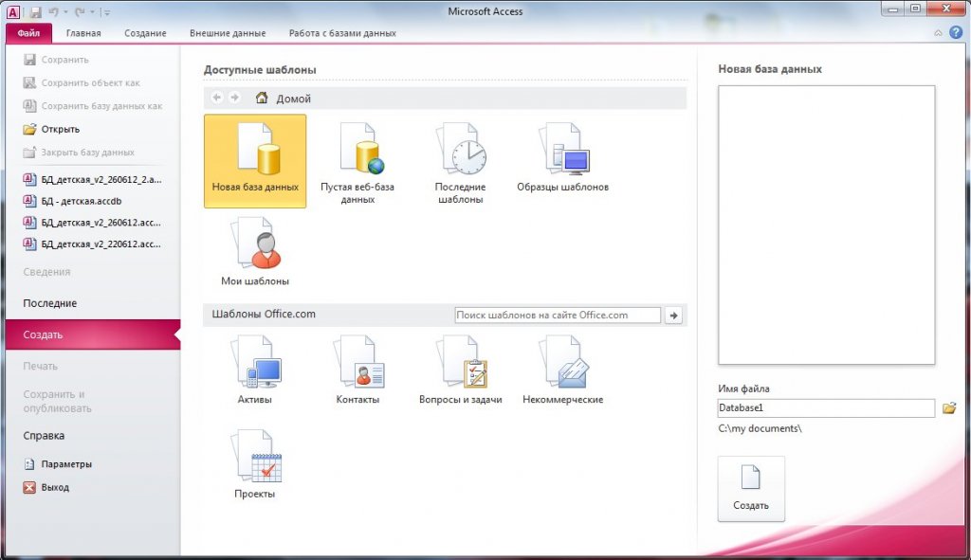Select the Активы Office.com template
This screenshot has width=971, height=560.
[254, 370]
